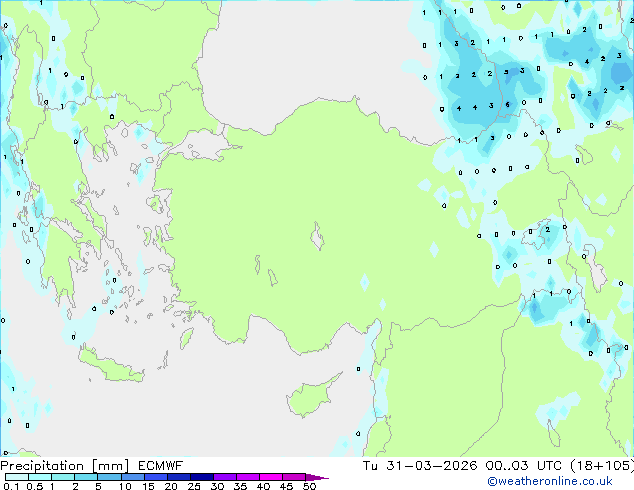Click the "ECMWF" model label

pos(161,466)
